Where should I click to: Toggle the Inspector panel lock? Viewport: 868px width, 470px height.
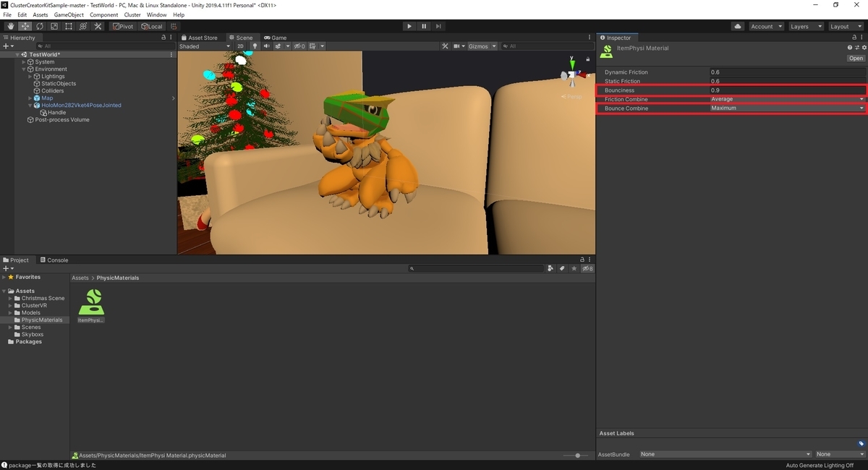point(856,38)
